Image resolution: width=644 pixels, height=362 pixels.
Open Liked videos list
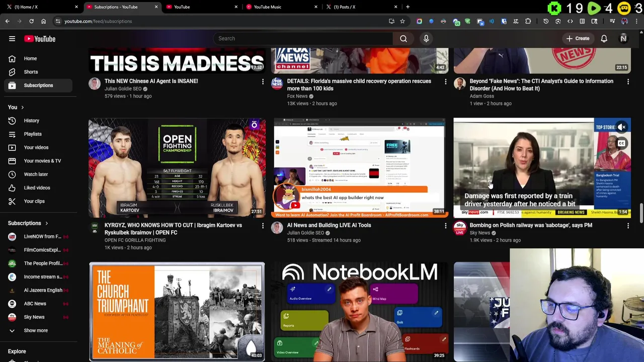point(38,188)
